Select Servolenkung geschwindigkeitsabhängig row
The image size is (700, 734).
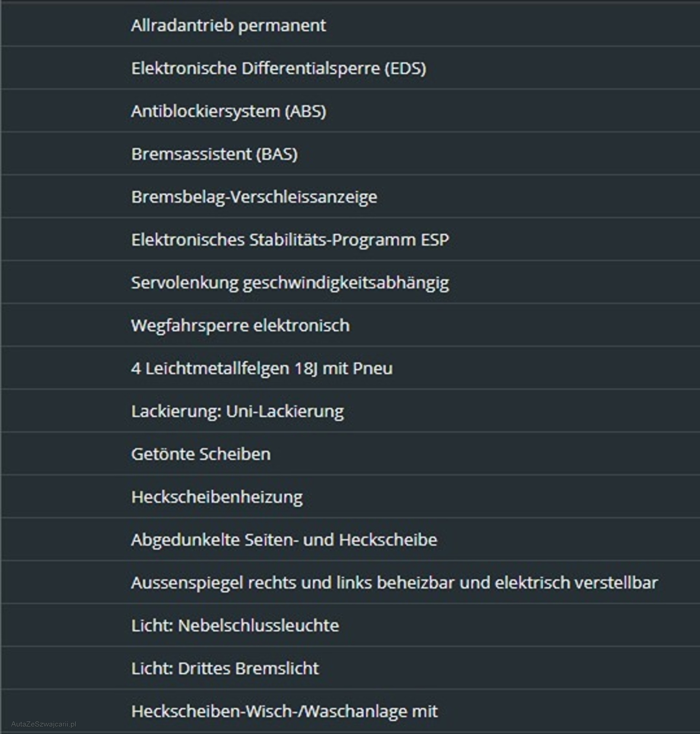350,282
